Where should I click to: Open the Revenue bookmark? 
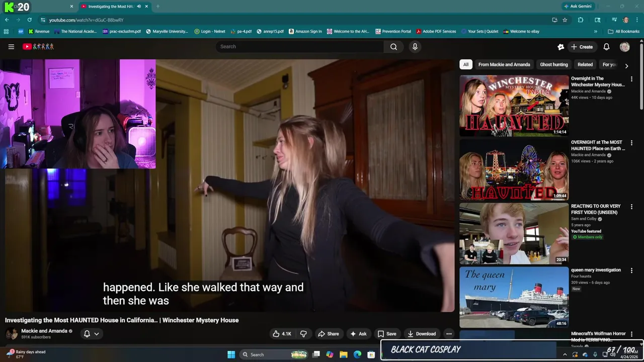click(x=39, y=31)
